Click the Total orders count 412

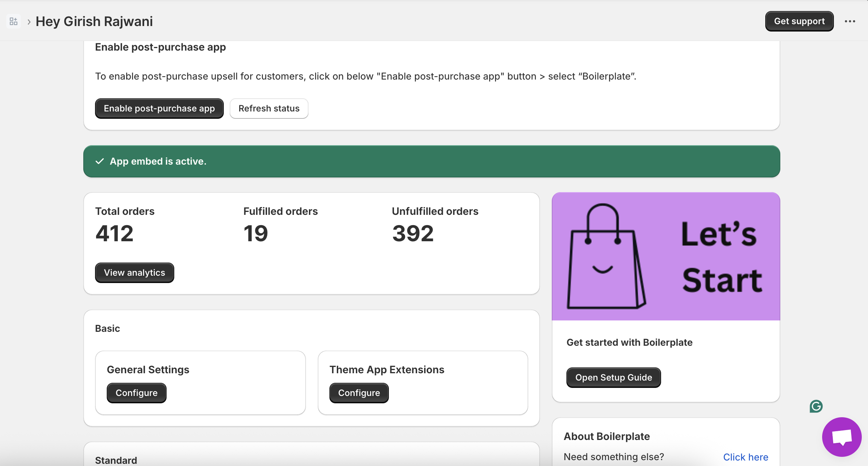click(x=114, y=234)
